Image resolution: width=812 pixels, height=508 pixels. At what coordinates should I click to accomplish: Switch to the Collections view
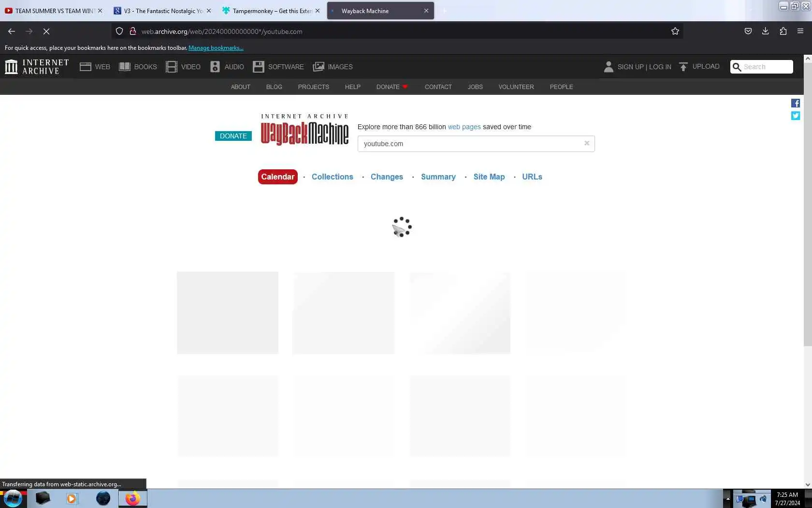(x=333, y=177)
